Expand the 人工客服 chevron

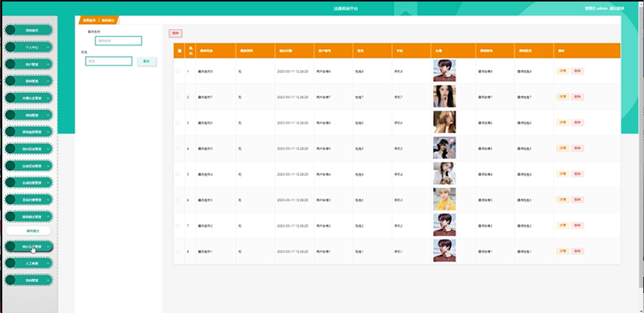coord(48,263)
